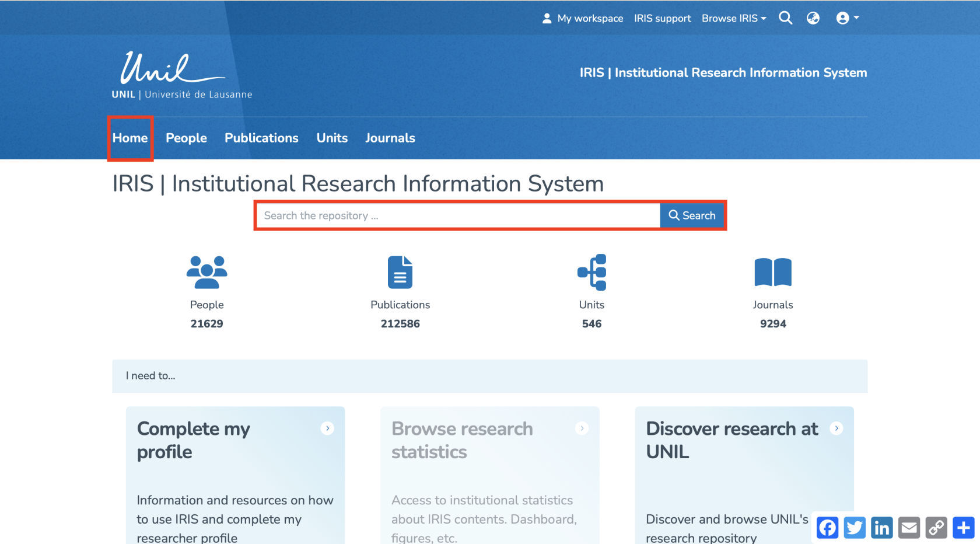Open the language globe icon

click(x=813, y=18)
